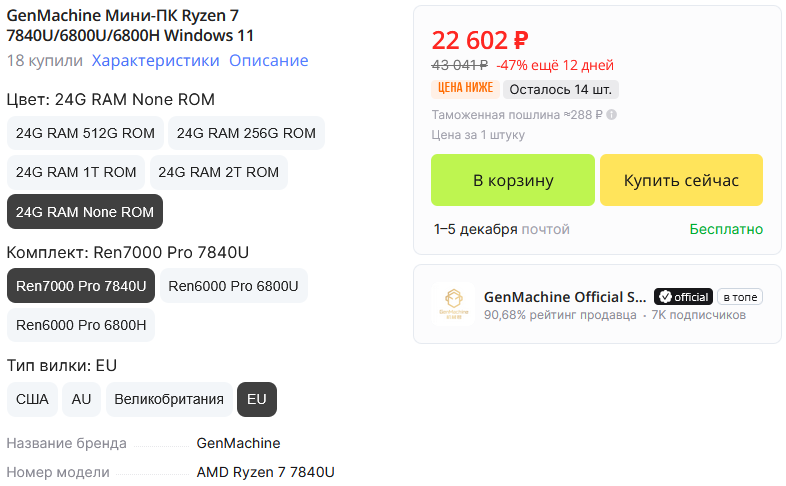Click the customs duty info icon
This screenshot has width=786, height=486.
(x=612, y=115)
